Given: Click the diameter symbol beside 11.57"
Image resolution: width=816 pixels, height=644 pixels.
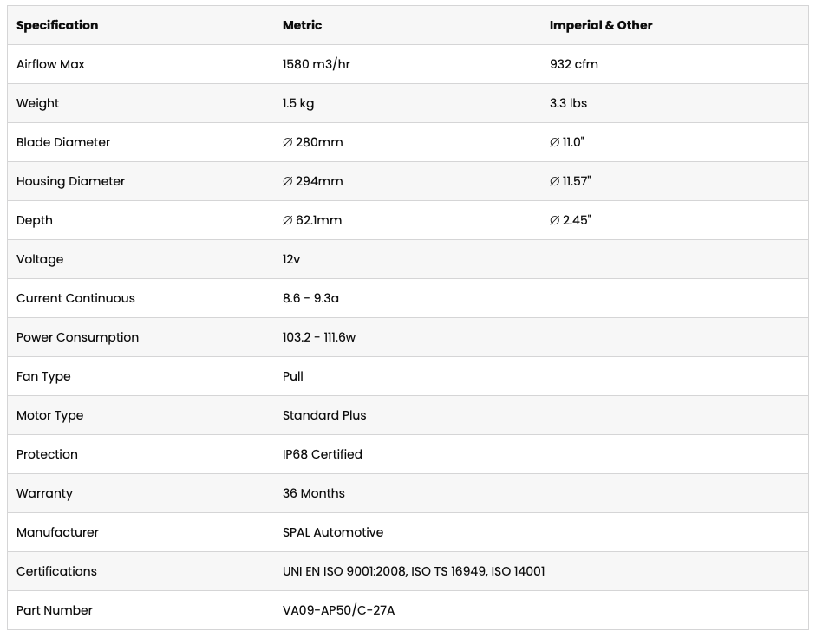Looking at the screenshot, I should 554,181.
